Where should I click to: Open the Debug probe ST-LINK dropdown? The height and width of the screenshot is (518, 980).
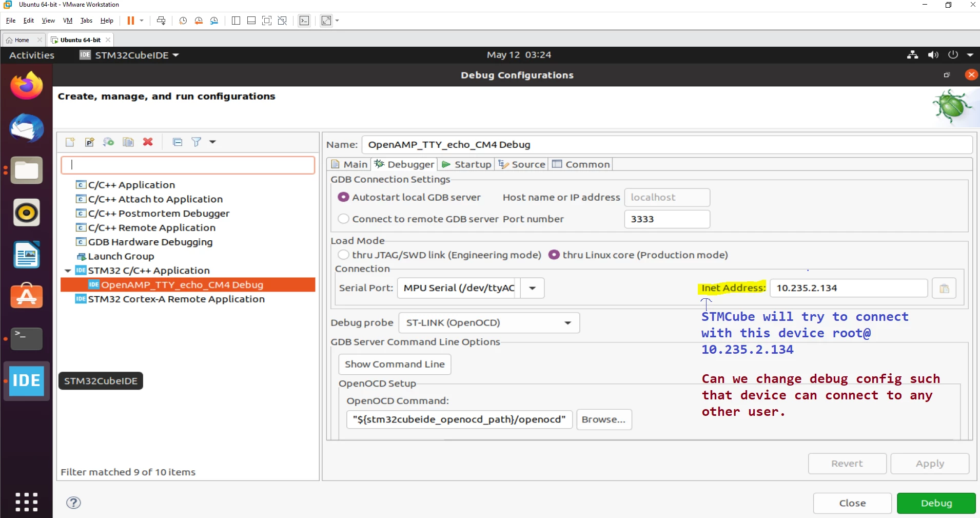(489, 323)
